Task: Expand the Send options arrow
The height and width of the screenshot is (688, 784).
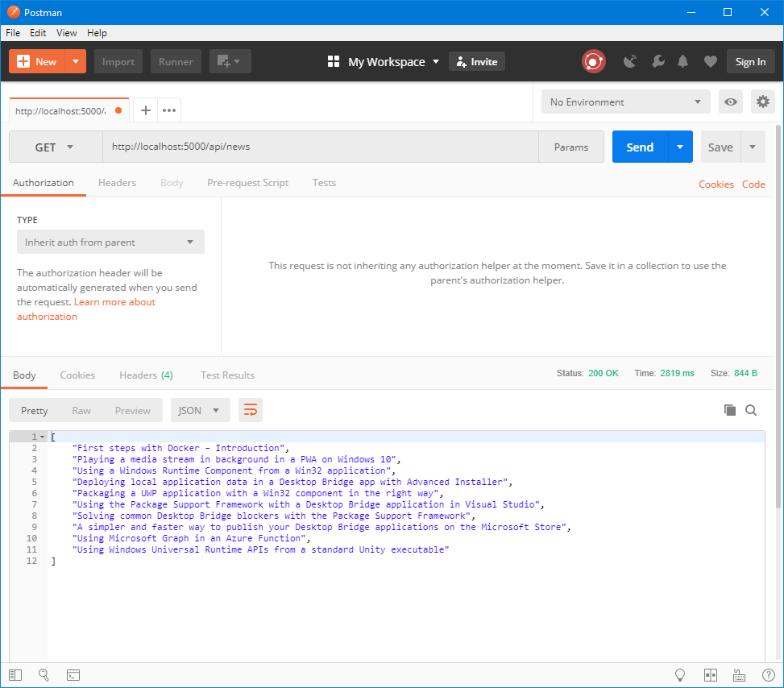Action: pos(680,147)
